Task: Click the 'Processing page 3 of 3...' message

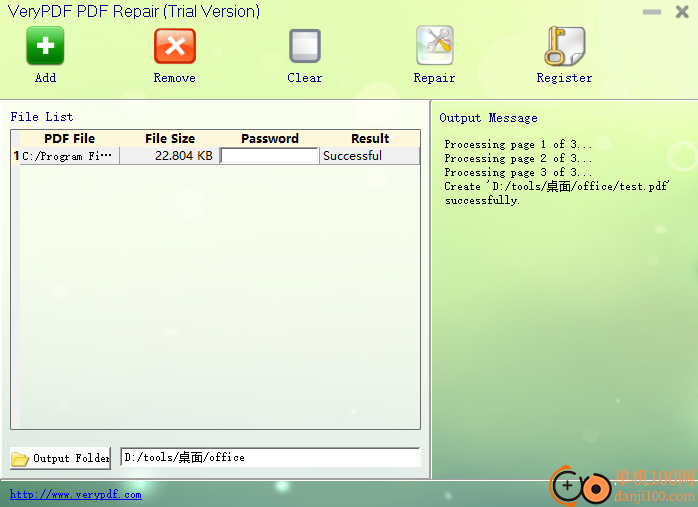Action: pyautogui.click(x=518, y=172)
